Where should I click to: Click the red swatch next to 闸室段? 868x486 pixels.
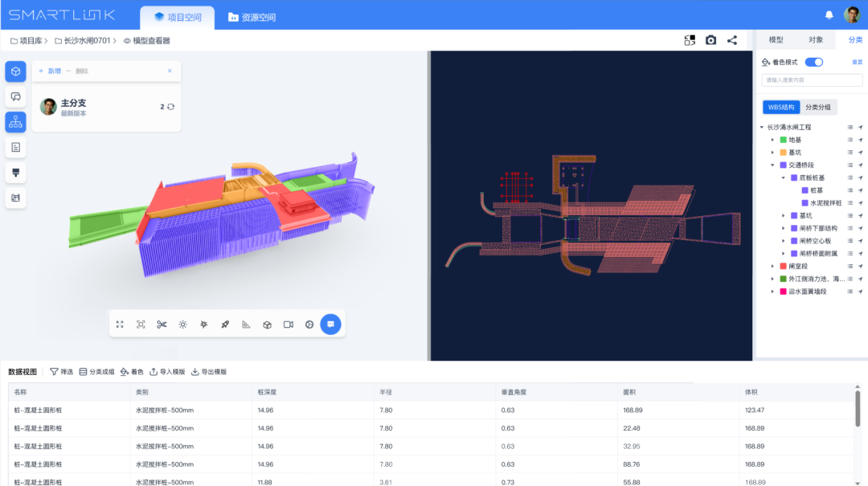pos(784,266)
